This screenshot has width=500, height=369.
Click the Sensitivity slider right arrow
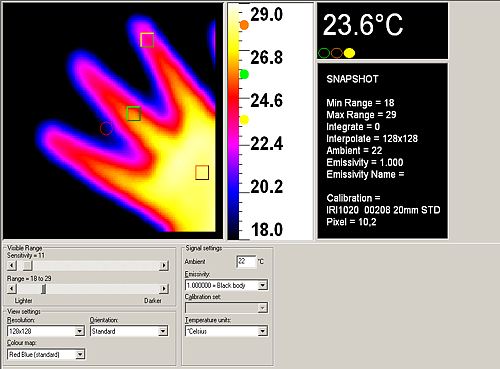click(x=164, y=266)
